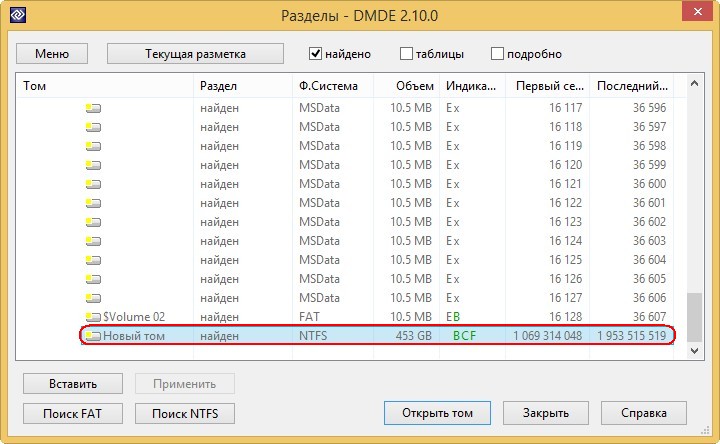The image size is (720, 444).
Task: Click the scrollbar down arrow
Action: [694, 351]
